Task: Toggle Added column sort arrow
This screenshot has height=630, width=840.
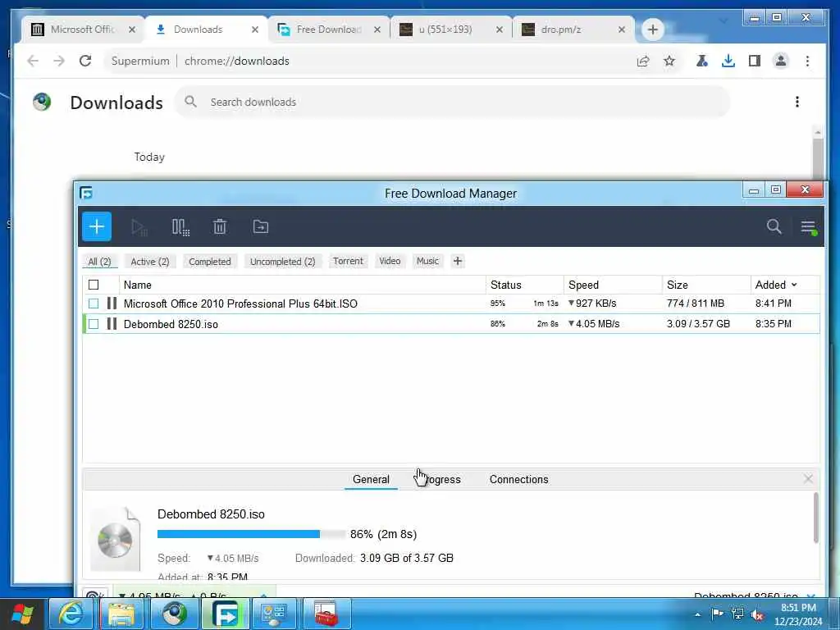Action: tap(794, 285)
